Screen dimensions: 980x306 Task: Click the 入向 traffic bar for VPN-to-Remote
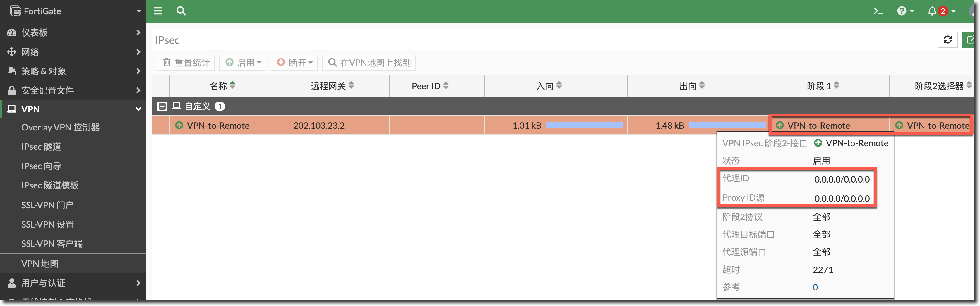pos(584,126)
